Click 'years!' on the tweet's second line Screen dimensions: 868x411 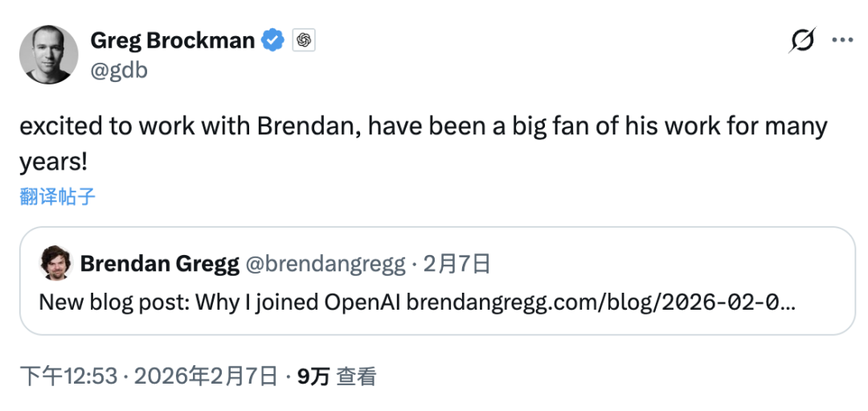point(53,162)
